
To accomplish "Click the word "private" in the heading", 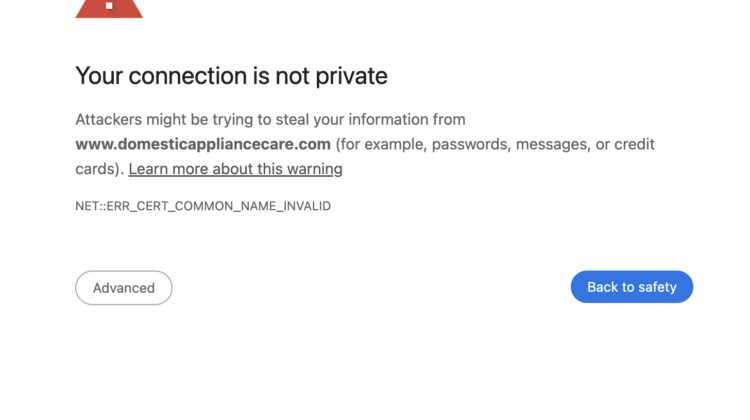I will (349, 76).
